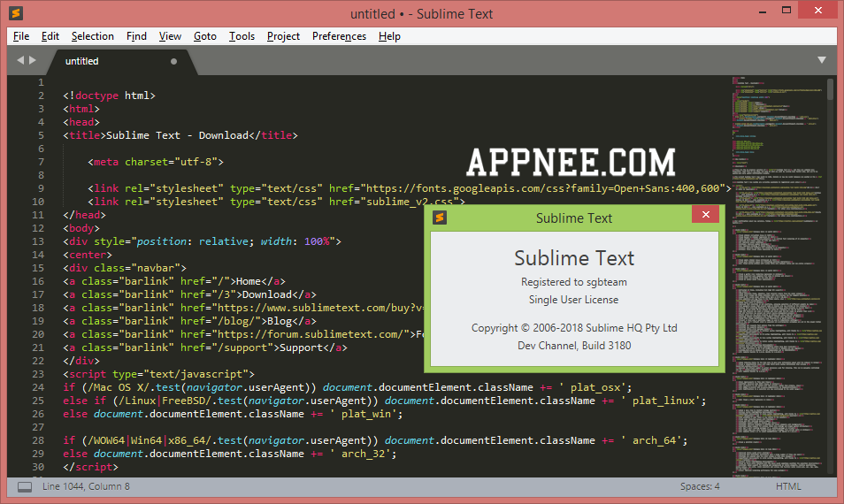
Task: Open the tab list dropdown arrow
Action: [821, 60]
